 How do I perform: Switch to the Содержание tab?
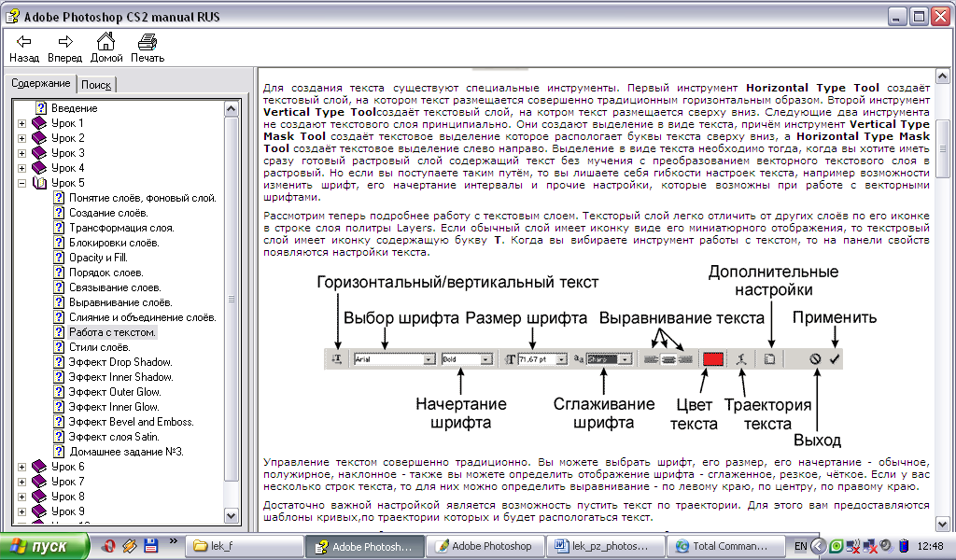(x=41, y=83)
